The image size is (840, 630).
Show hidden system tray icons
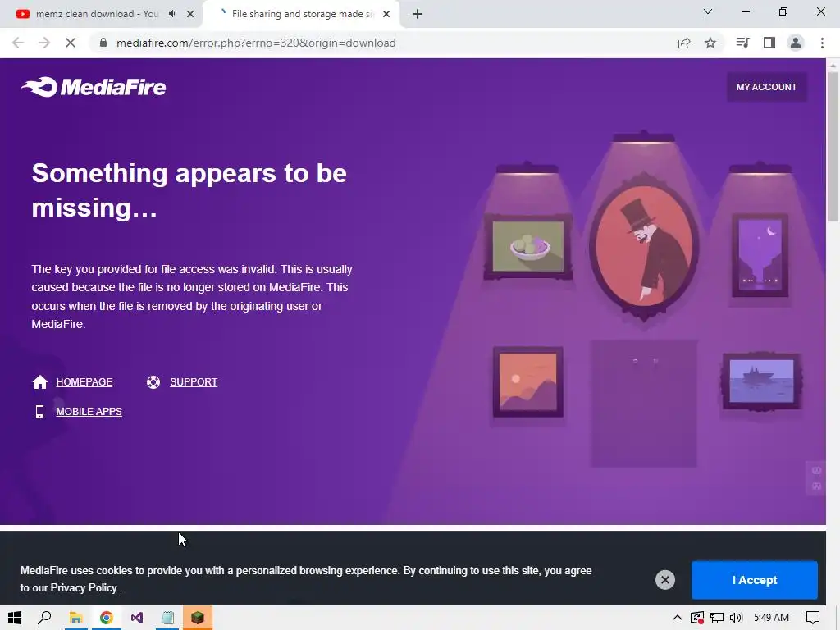[x=677, y=618]
